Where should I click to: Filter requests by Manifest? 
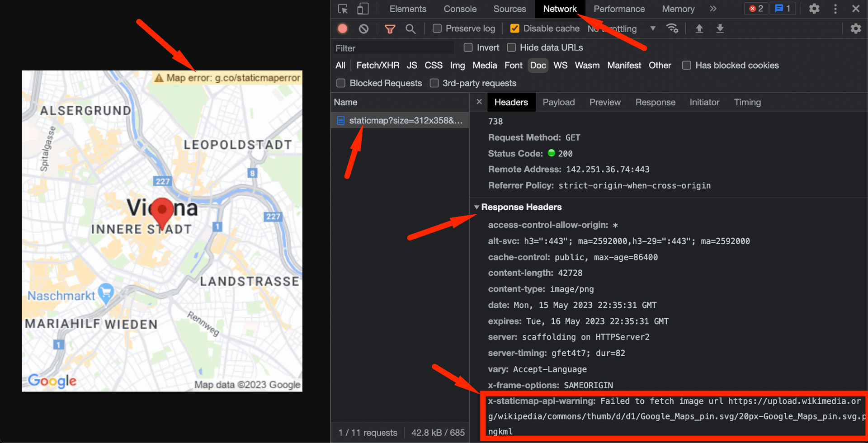[x=624, y=66]
